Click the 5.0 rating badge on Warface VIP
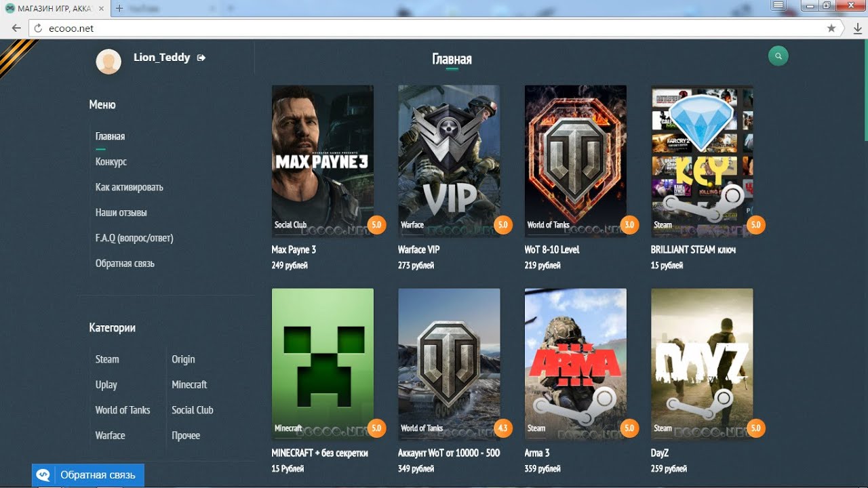The image size is (868, 488). (502, 224)
